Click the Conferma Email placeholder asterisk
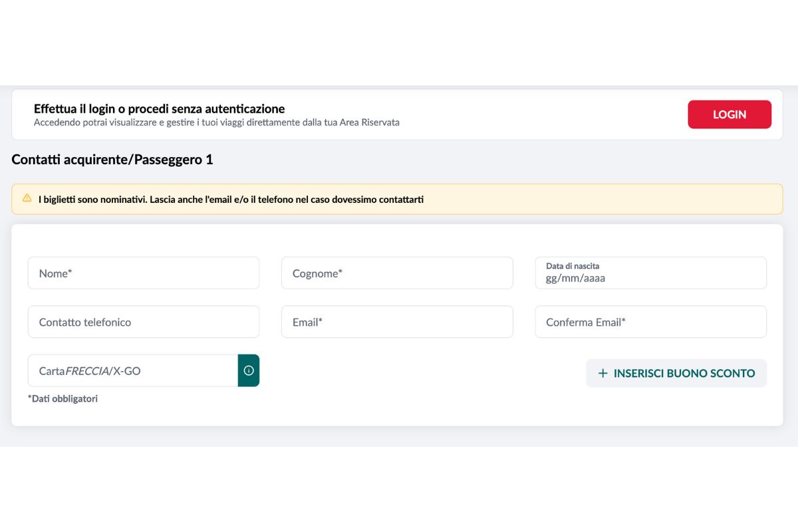The width and height of the screenshot is (798, 532). pos(624,321)
